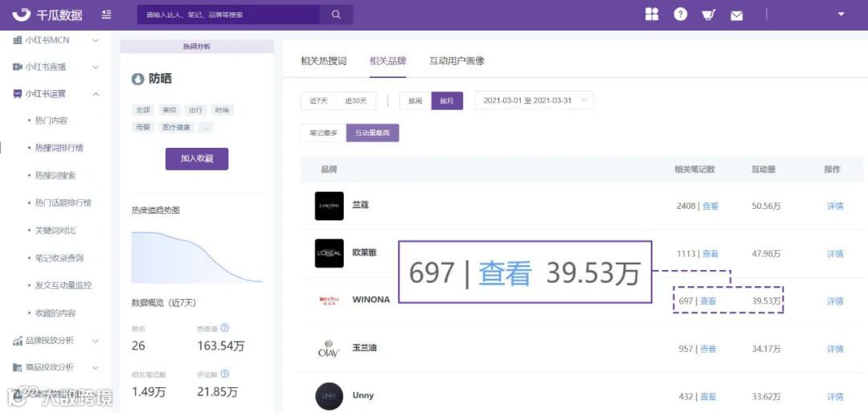Screen dimensions: 868x413
Task: Click the 小红书运营 sidebar icon
Action: [17, 94]
